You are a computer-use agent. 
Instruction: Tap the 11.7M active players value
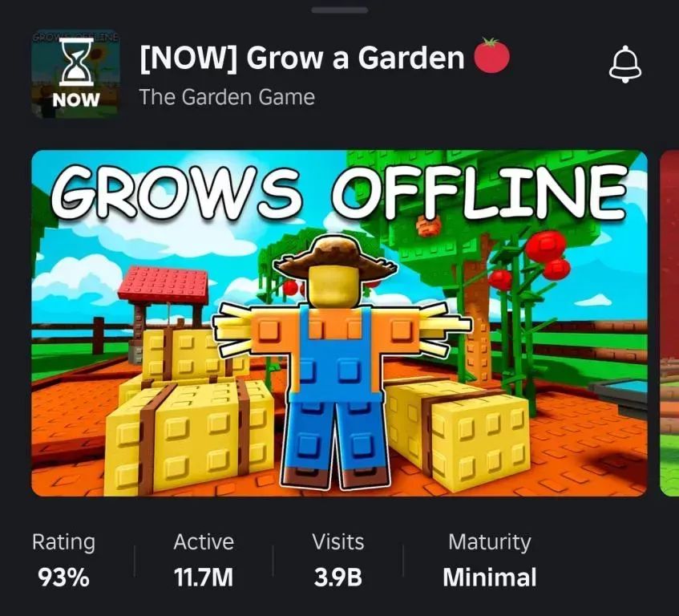click(204, 577)
